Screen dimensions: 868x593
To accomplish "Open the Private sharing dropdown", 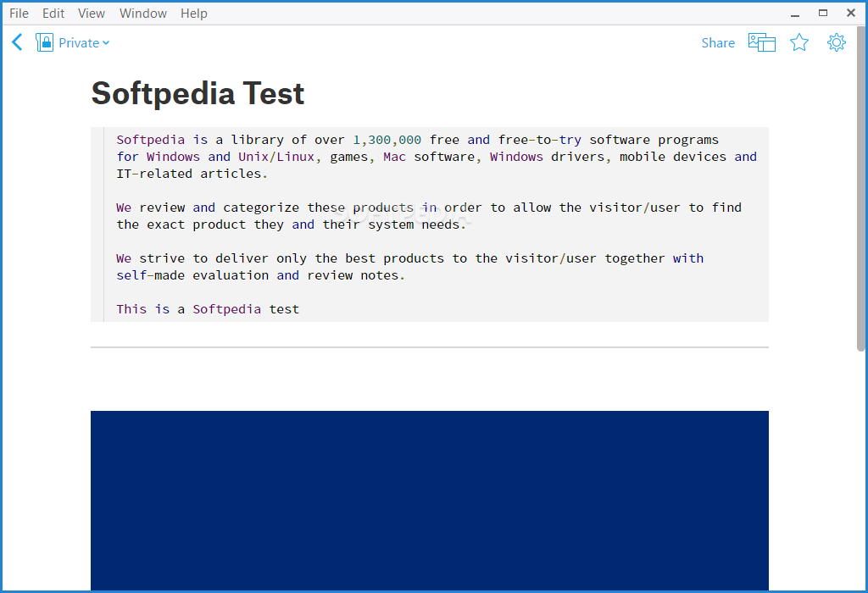I will click(84, 42).
